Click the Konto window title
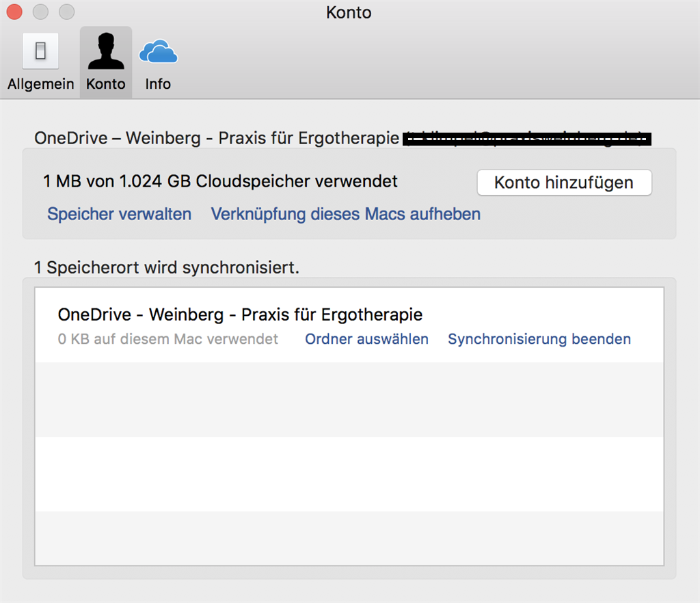The image size is (700, 603). tap(349, 12)
